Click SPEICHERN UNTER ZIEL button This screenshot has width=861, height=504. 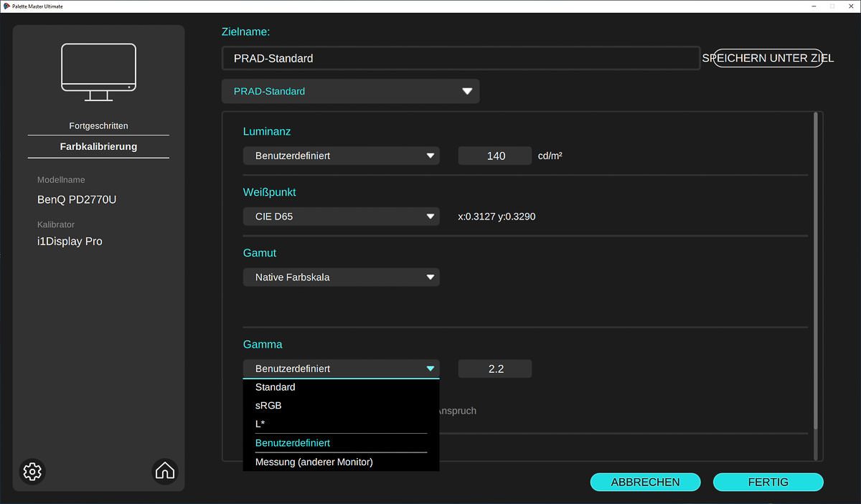[768, 58]
